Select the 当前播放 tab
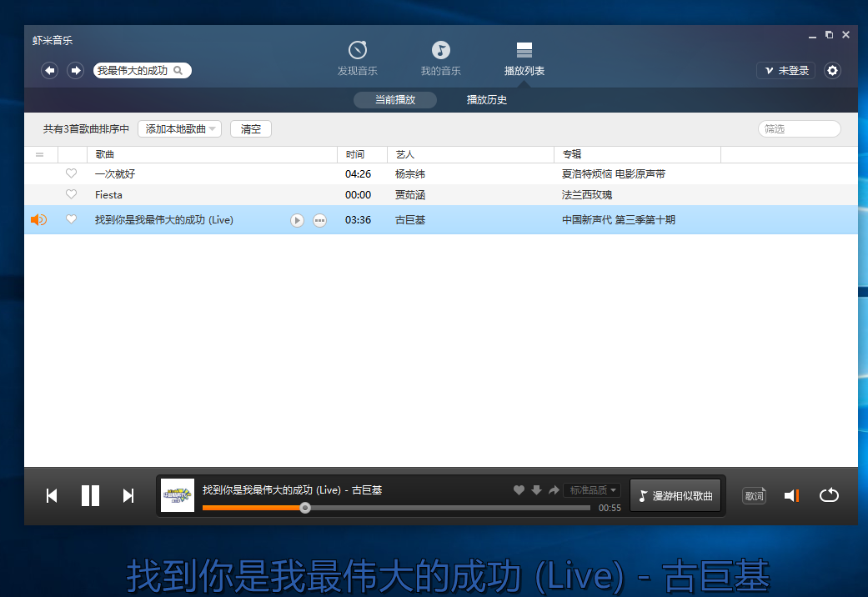This screenshot has width=868, height=597. pyautogui.click(x=394, y=99)
